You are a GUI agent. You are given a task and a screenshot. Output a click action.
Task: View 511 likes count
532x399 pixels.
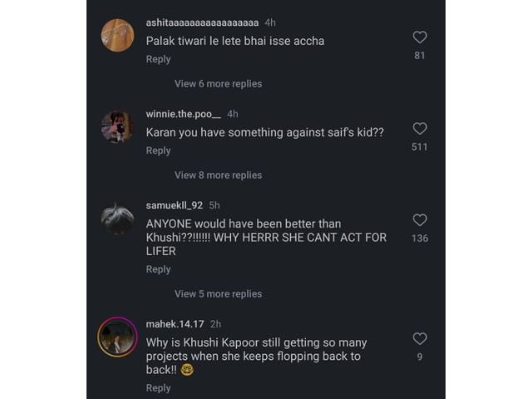coord(420,147)
